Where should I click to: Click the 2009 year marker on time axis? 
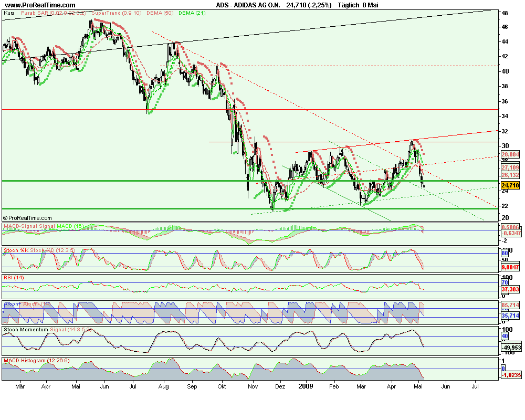[x=306, y=385]
